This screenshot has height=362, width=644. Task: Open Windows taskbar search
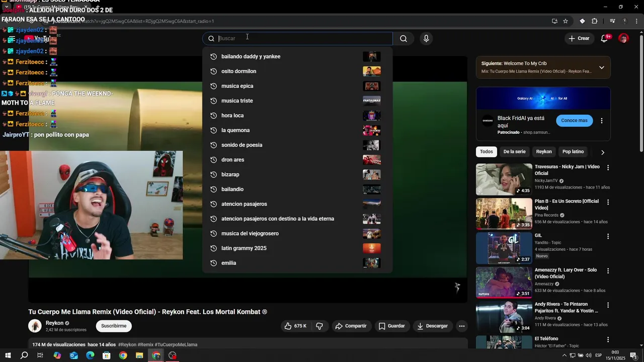point(24,355)
